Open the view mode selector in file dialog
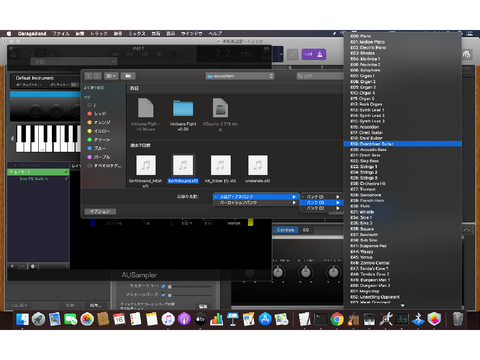This screenshot has height=360, width=480. (111, 76)
